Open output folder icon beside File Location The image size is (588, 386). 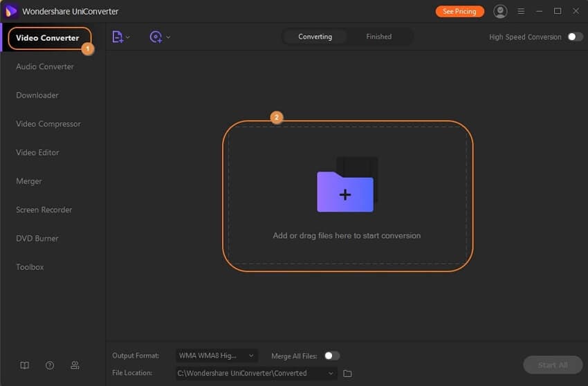(348, 374)
